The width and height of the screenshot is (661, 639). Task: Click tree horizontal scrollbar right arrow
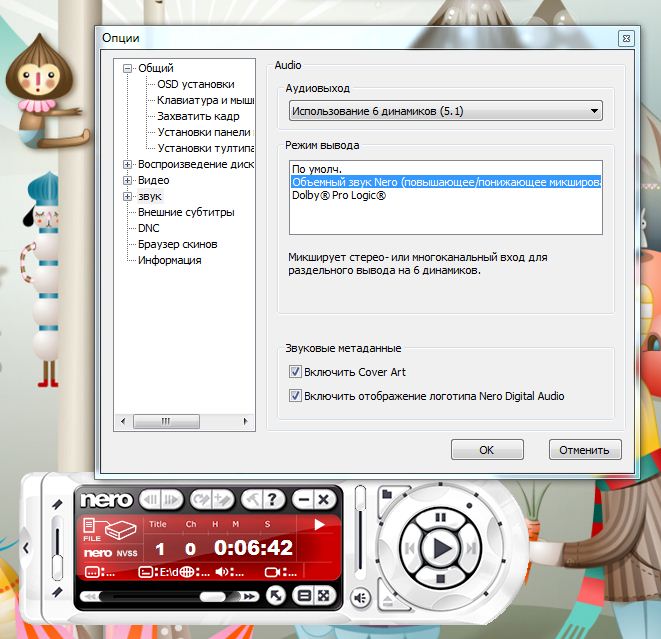point(246,421)
